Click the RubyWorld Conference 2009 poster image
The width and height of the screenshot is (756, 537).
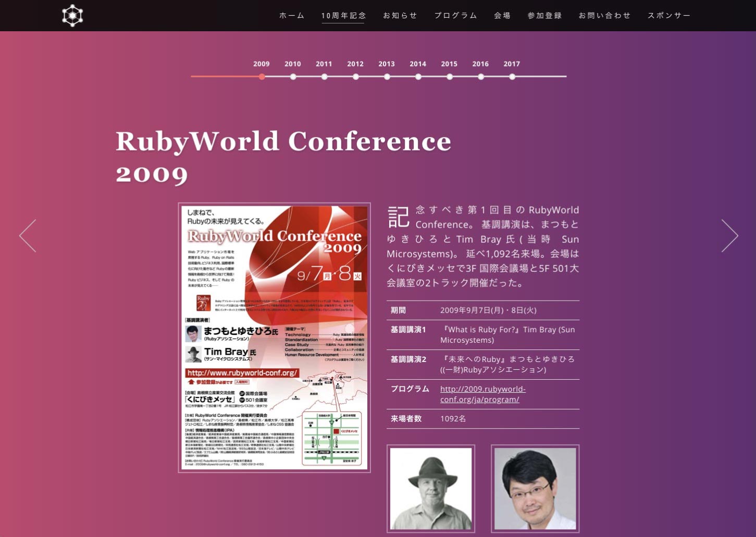pos(274,338)
